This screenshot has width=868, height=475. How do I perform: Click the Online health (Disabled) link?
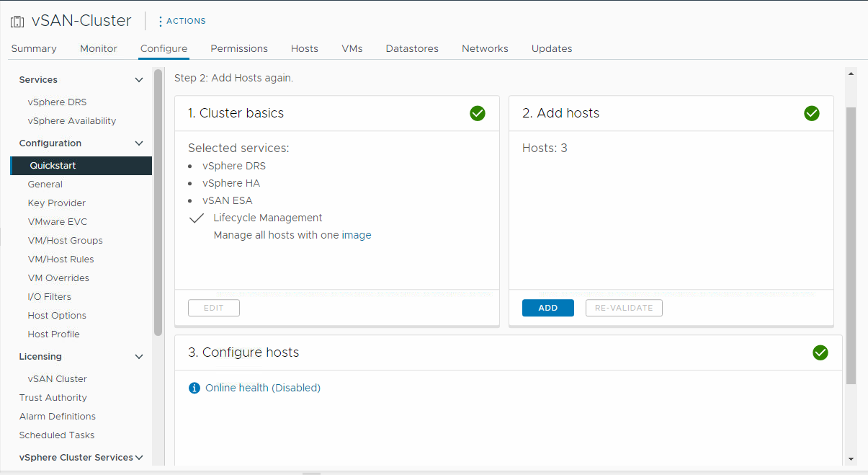click(263, 387)
